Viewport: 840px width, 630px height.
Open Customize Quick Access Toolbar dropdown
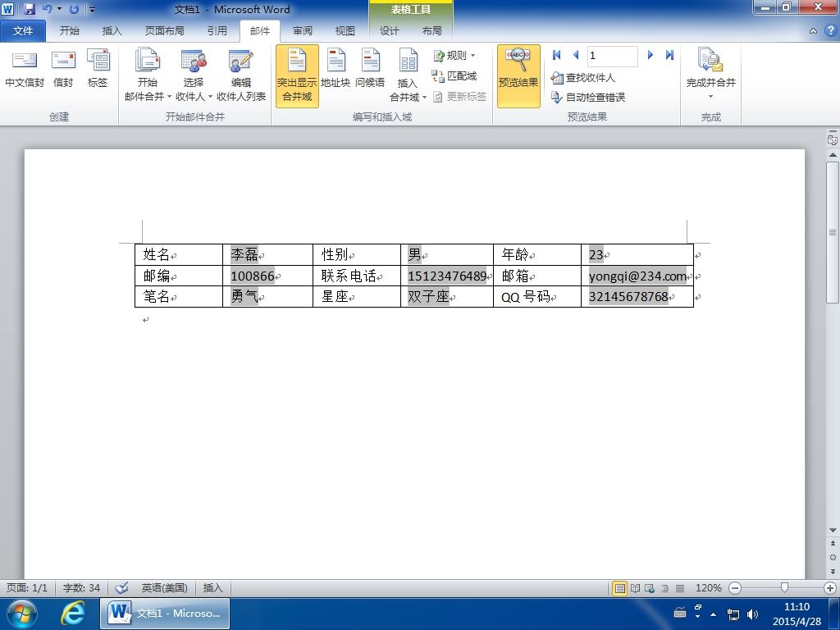coord(92,9)
